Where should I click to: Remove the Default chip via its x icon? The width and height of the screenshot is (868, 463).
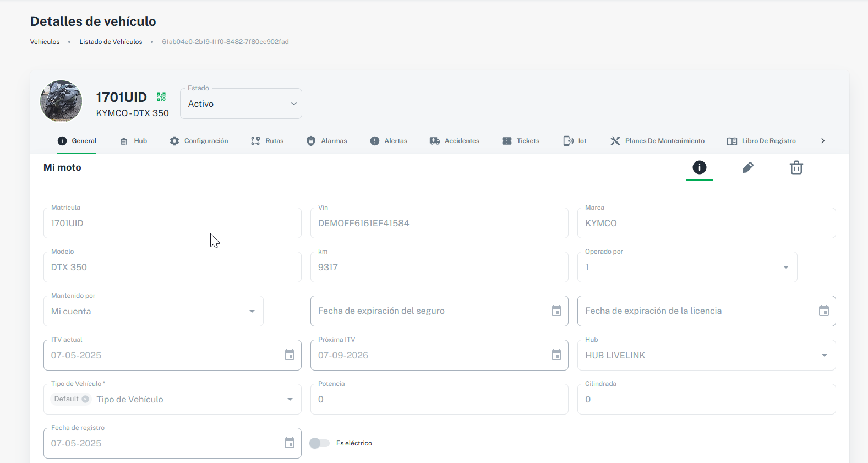coord(85,399)
